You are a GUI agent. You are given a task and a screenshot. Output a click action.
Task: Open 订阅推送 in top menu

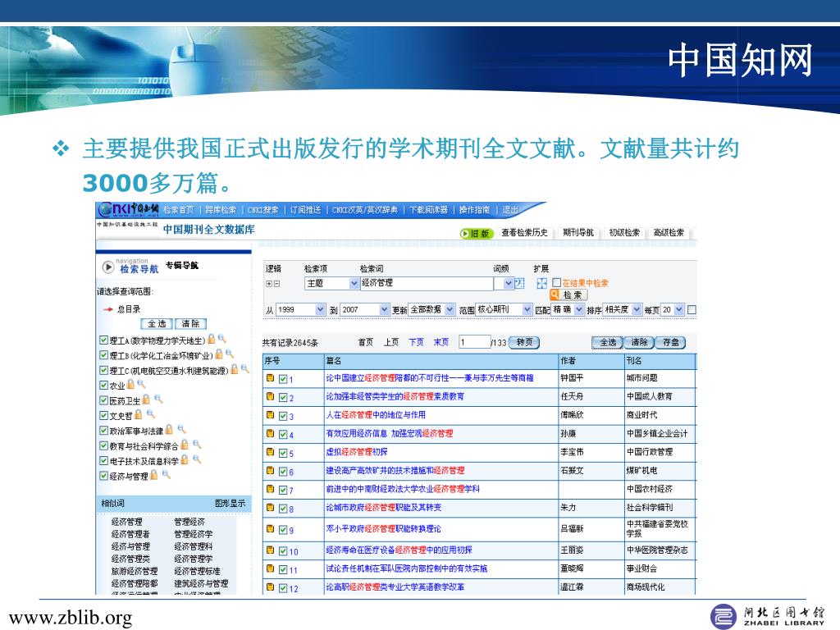click(305, 210)
